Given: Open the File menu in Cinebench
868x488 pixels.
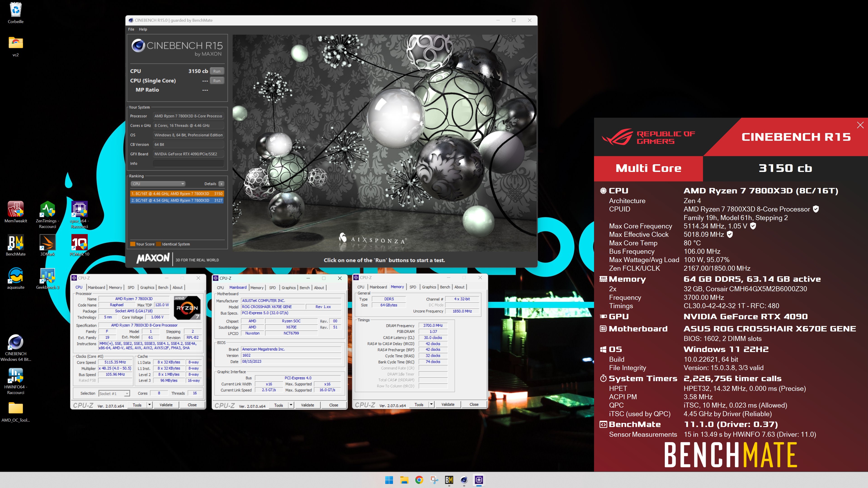Looking at the screenshot, I should coord(131,29).
